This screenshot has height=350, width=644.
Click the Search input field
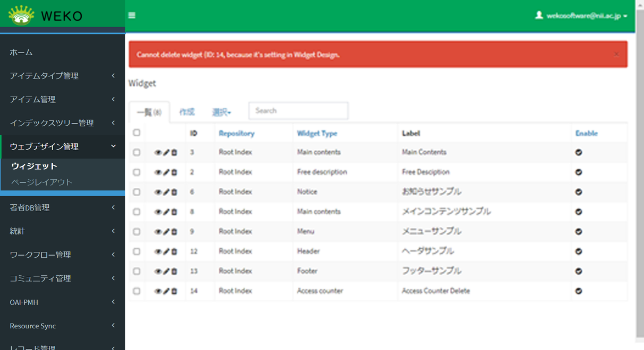pyautogui.click(x=298, y=111)
